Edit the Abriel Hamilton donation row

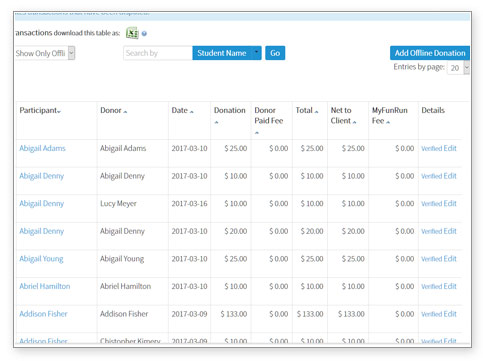tap(450, 286)
